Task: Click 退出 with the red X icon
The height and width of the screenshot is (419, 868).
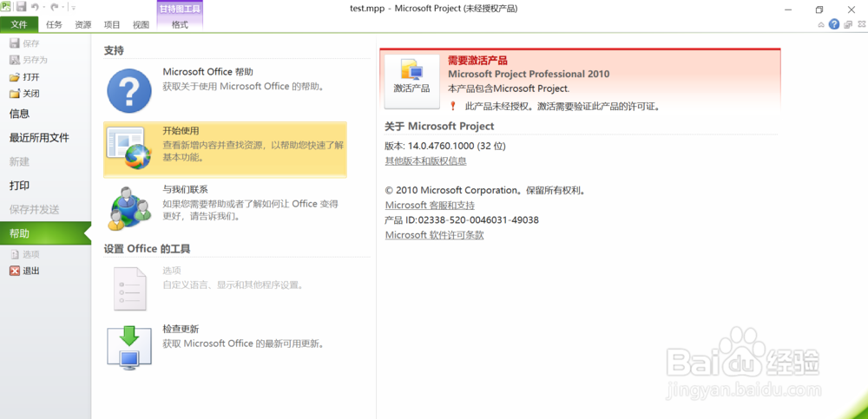Action: pyautogui.click(x=25, y=271)
